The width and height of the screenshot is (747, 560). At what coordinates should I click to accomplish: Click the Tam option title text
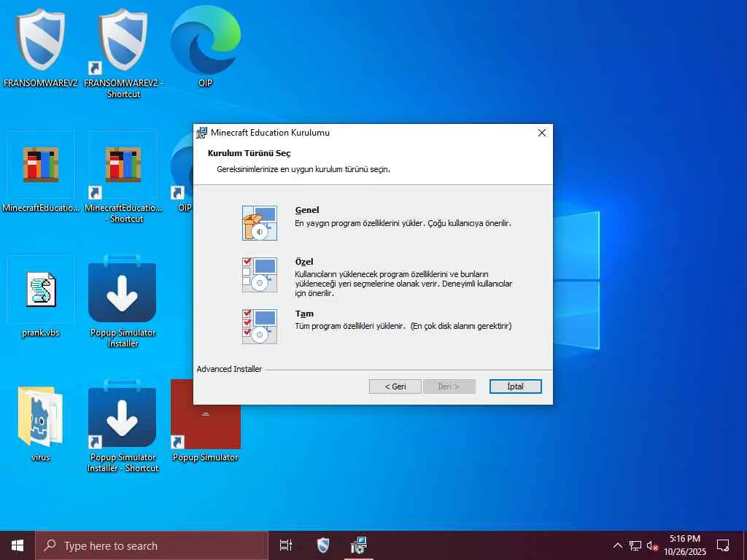(304, 314)
